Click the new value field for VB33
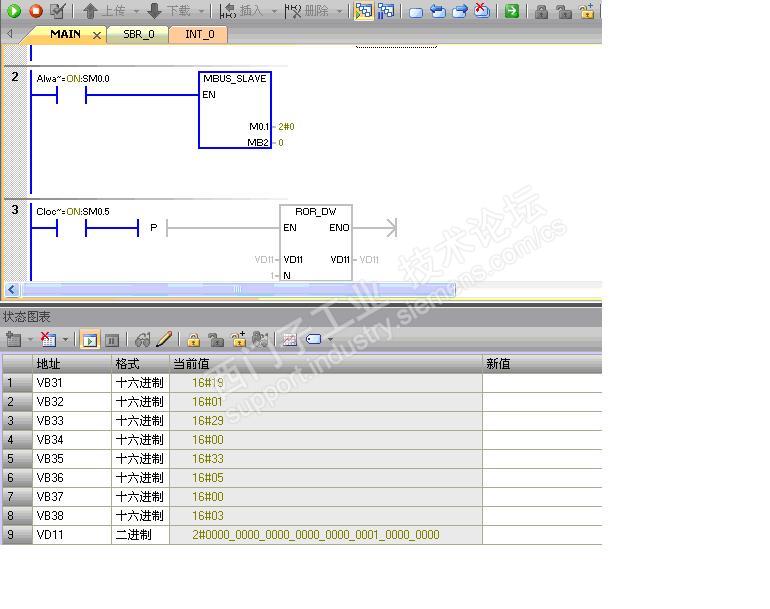The image size is (770, 609). click(543, 421)
